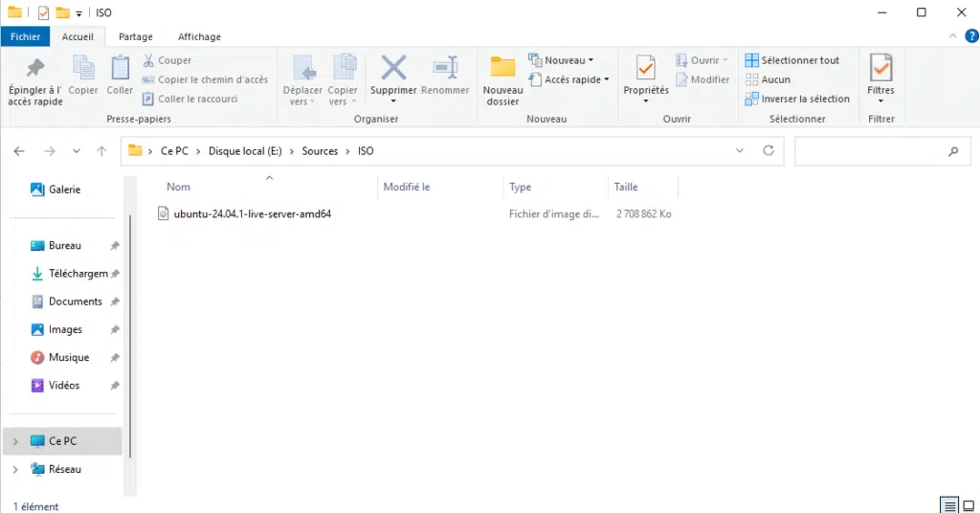Click Aucun to deselect everything
980x513 pixels.
click(x=768, y=79)
